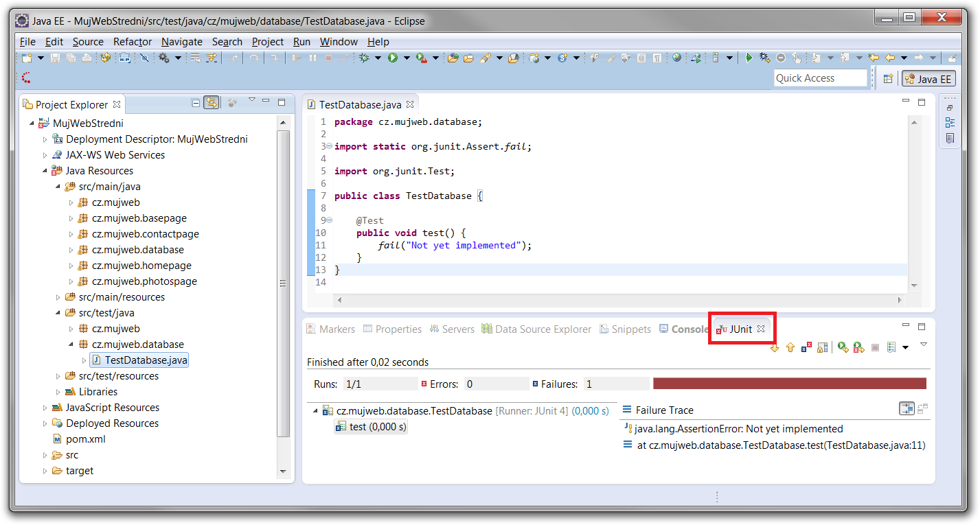Rerun the JUnit test
The image size is (980, 525).
(842, 348)
